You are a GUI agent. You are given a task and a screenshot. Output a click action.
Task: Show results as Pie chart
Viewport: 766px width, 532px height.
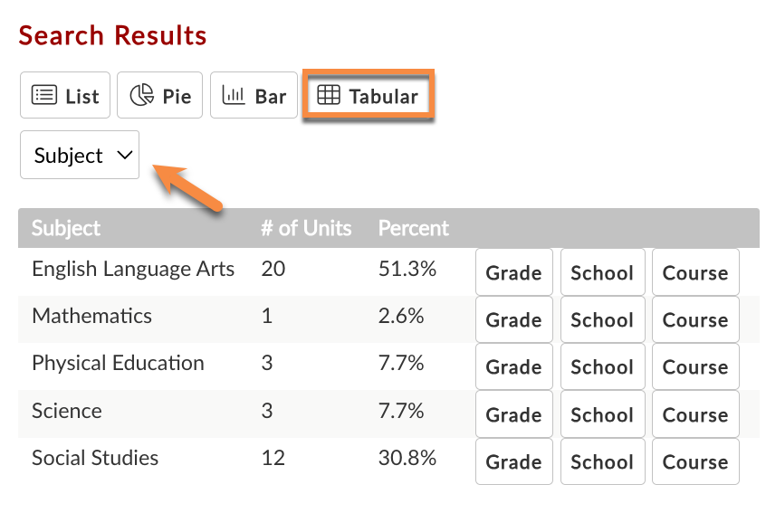(161, 96)
